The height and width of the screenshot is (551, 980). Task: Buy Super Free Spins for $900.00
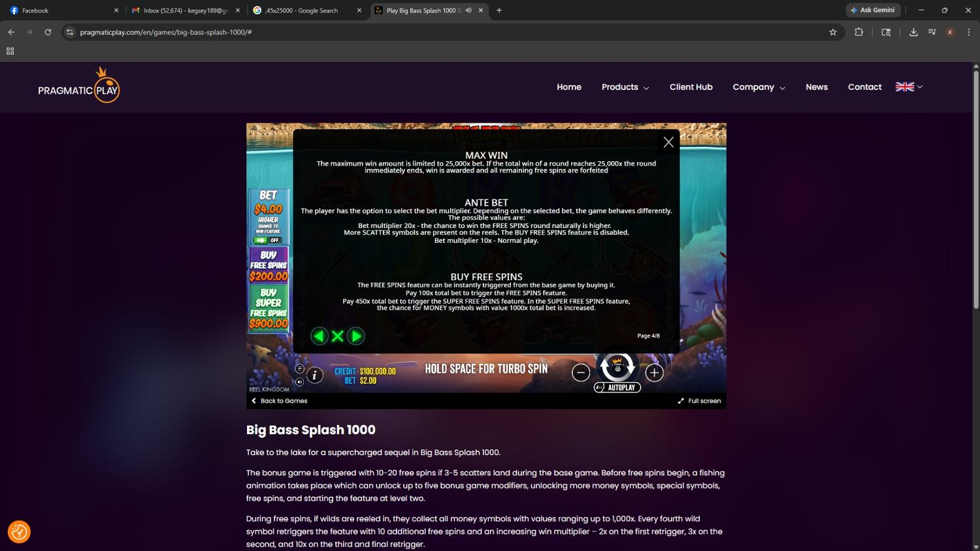click(269, 307)
